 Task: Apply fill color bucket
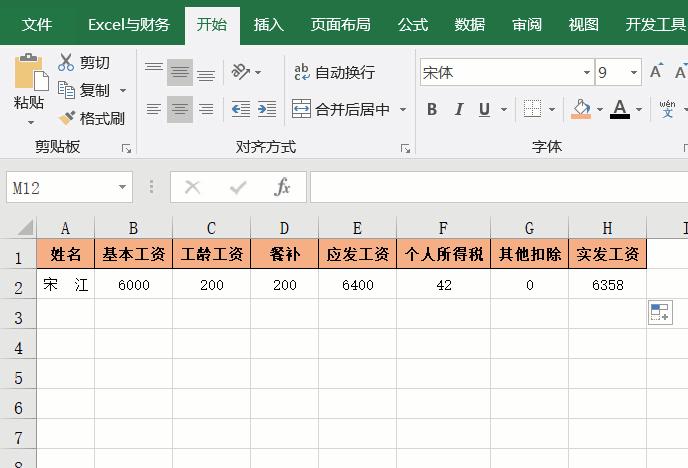581,109
